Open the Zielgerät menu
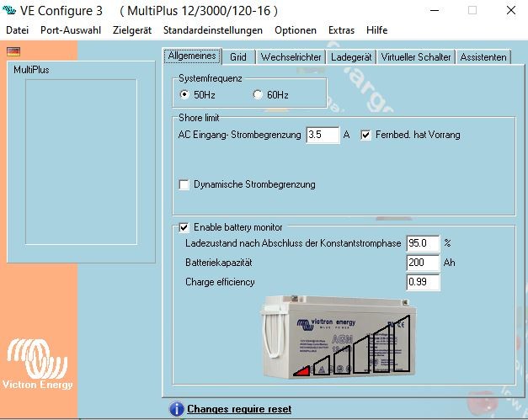This screenshot has width=528, height=420. pyautogui.click(x=132, y=30)
